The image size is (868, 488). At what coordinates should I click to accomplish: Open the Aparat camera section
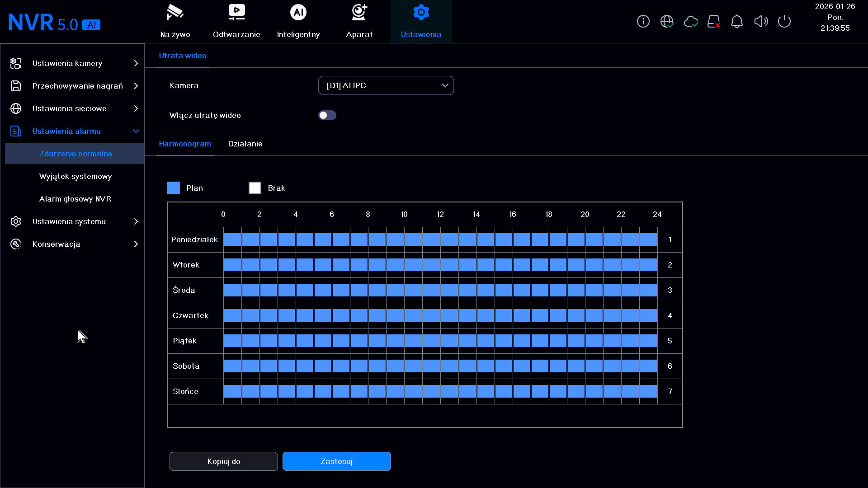click(x=359, y=22)
